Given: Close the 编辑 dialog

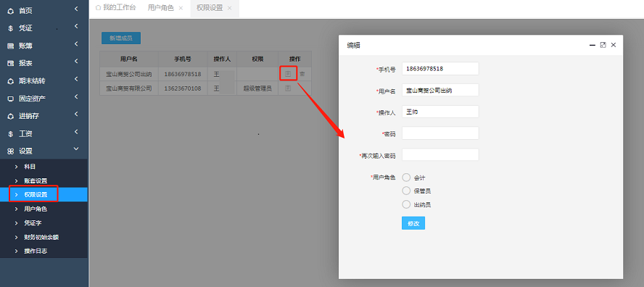Looking at the screenshot, I should point(614,45).
